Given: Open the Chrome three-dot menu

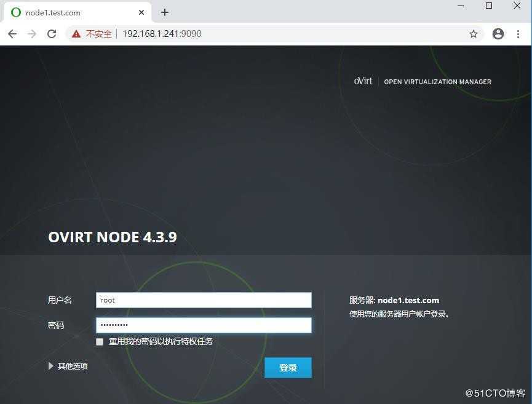Looking at the screenshot, I should tap(518, 34).
